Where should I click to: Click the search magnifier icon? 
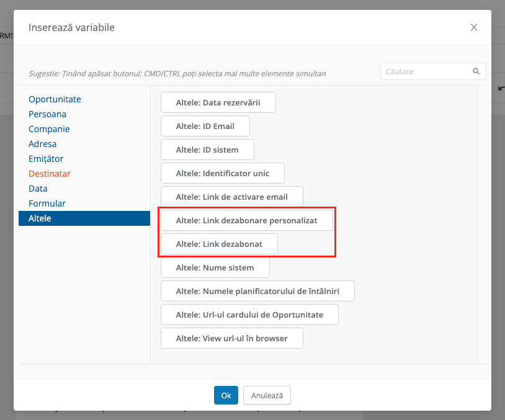click(x=476, y=71)
